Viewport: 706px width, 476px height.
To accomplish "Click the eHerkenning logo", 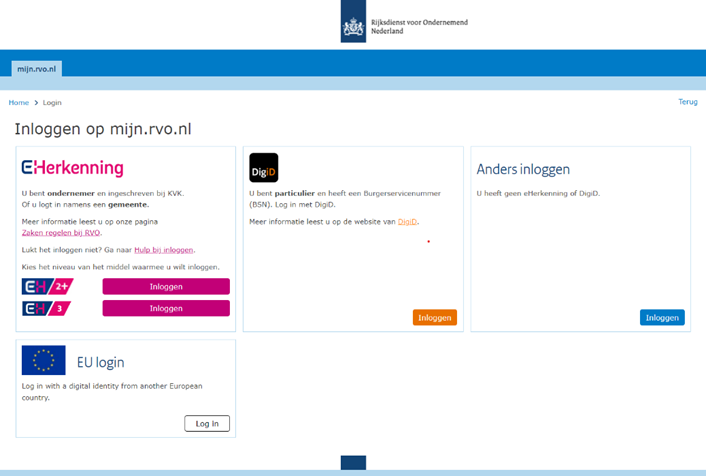I will point(72,168).
